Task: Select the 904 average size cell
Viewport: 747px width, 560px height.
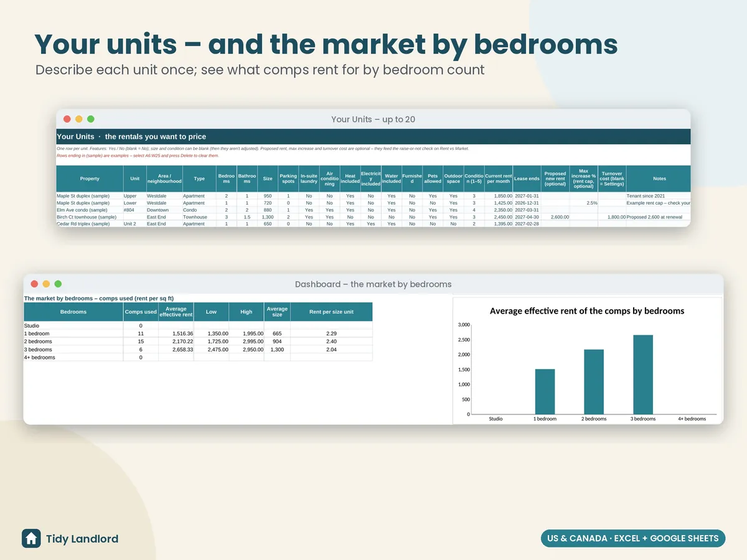Action: pyautogui.click(x=277, y=342)
